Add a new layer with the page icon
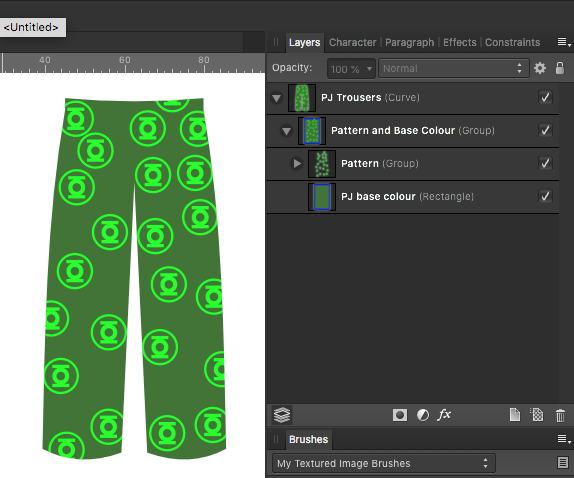This screenshot has height=478, width=574. 515,415
